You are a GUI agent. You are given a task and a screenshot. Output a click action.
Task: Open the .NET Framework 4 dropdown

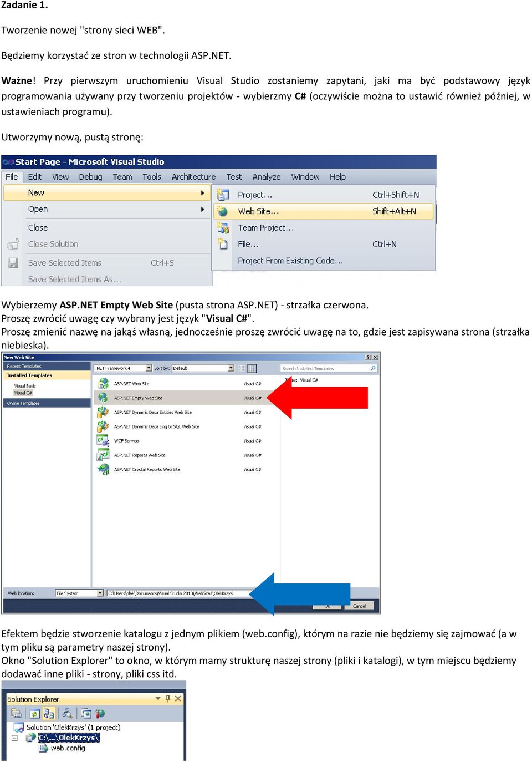(149, 368)
